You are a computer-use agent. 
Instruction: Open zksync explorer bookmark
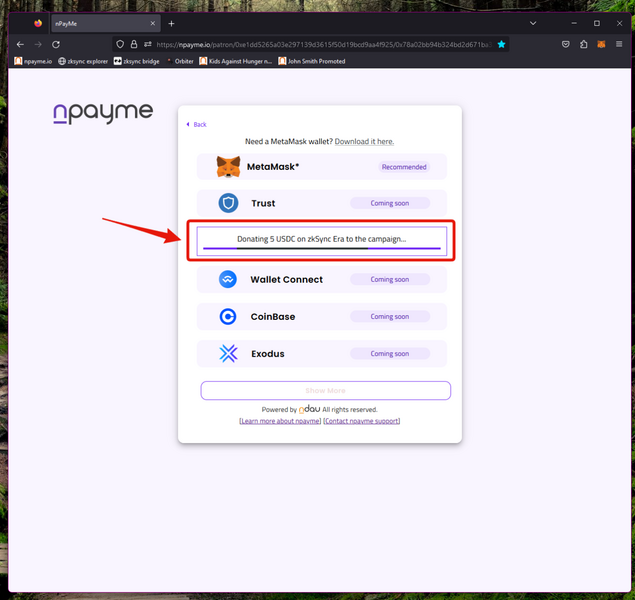click(83, 61)
